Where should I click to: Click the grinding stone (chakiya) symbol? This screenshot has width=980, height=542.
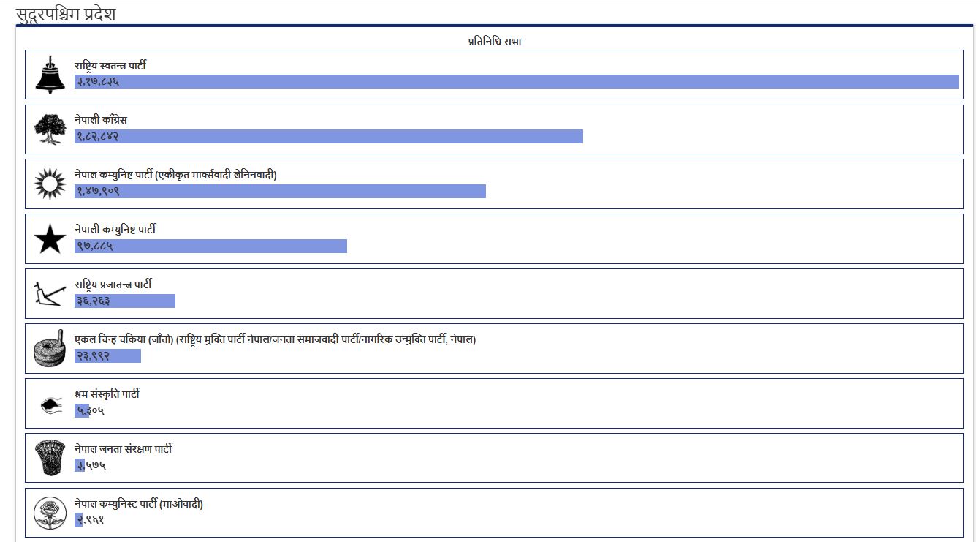50,349
